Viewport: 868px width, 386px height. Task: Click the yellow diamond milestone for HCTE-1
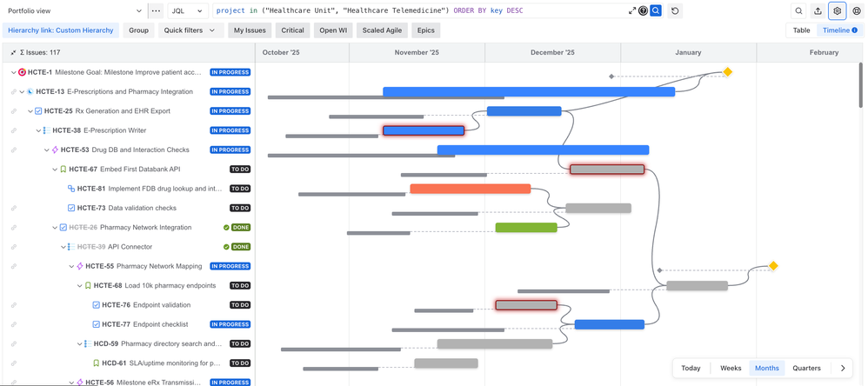[727, 72]
